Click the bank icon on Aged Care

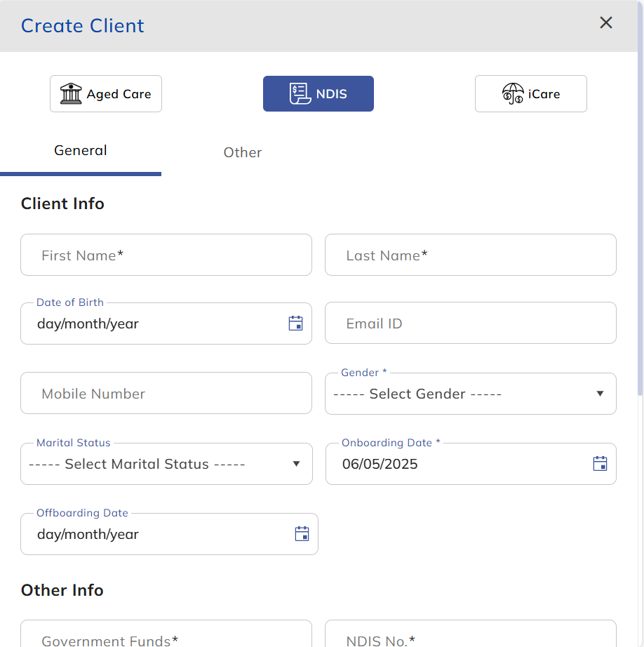70,93
